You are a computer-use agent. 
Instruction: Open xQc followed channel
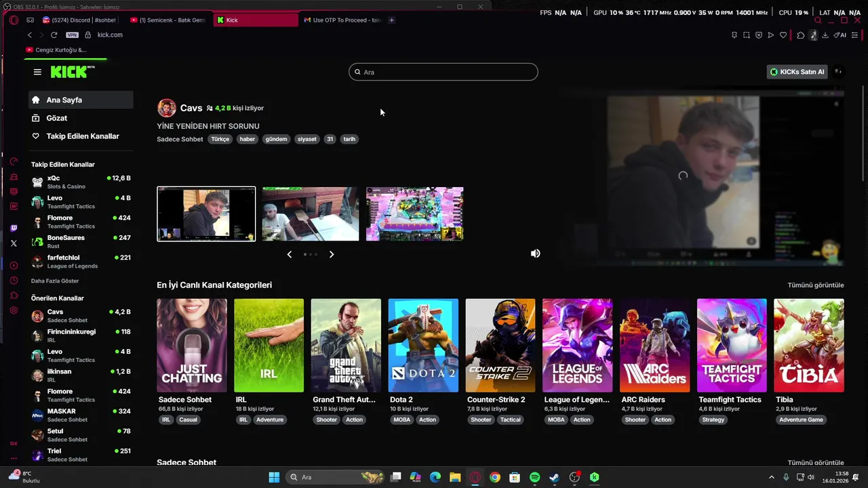coord(81,182)
